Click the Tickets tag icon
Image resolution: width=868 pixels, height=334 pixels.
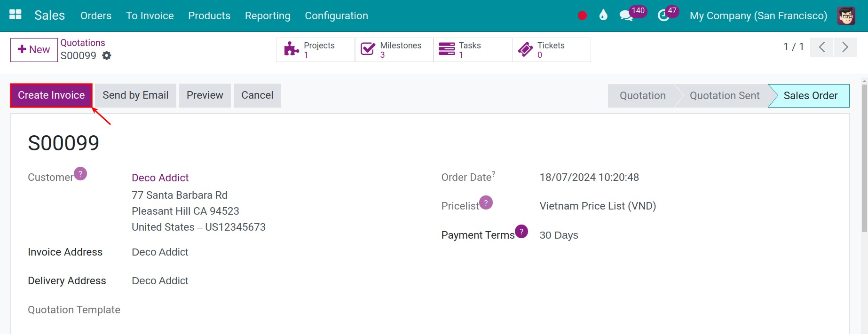[525, 49]
